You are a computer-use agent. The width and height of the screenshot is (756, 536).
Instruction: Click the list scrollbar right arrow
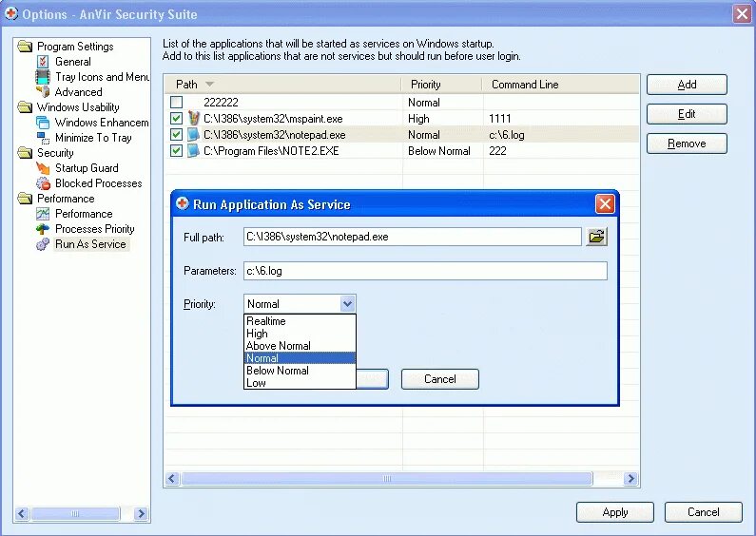coord(630,479)
